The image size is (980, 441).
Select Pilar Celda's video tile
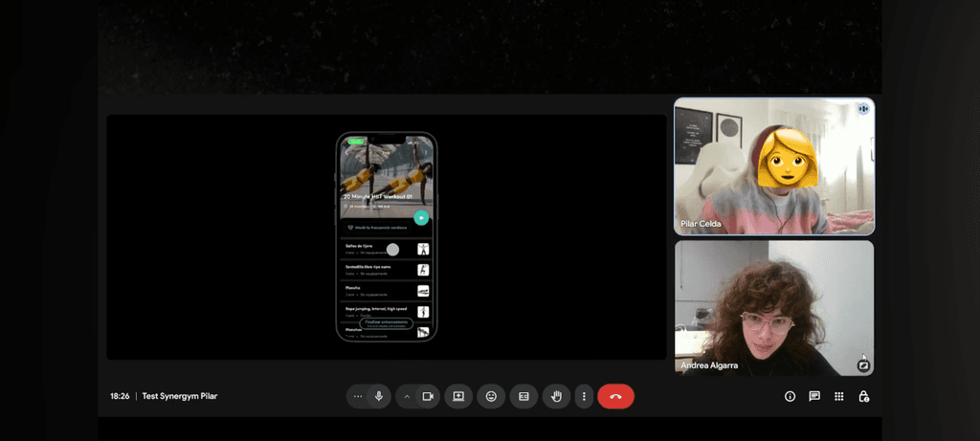tap(773, 166)
